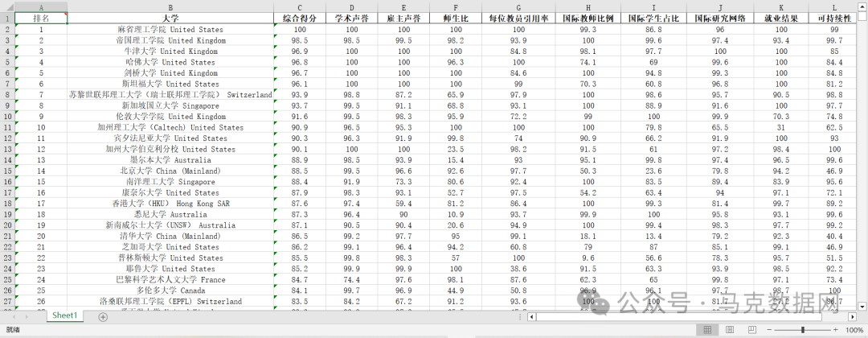The image size is (868, 338).
Task: Select column G header
Action: [518, 7]
